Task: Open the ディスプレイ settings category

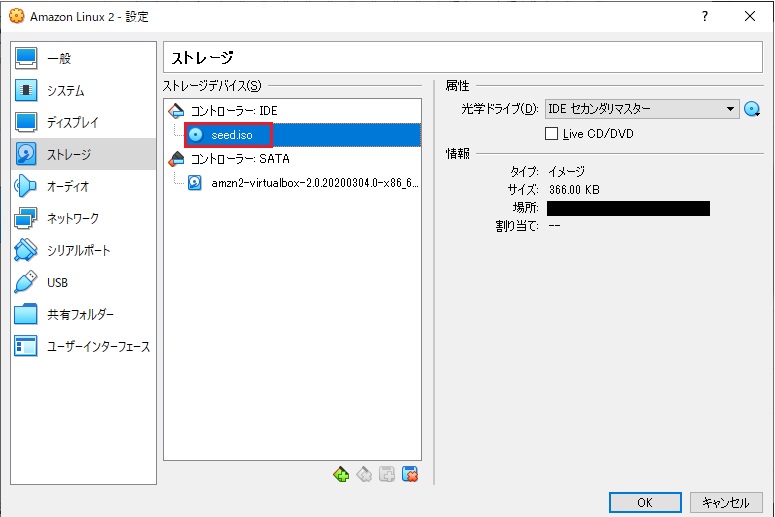Action: (83, 122)
